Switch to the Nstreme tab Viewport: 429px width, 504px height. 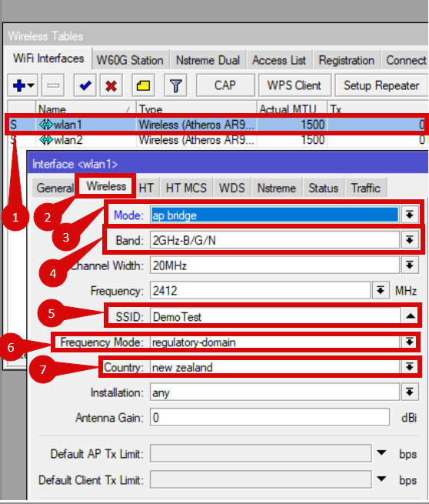point(277,188)
